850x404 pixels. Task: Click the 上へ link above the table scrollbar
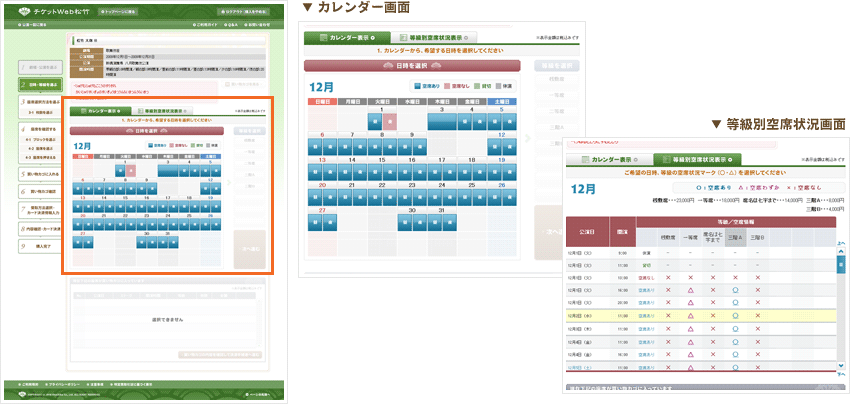coord(841,243)
